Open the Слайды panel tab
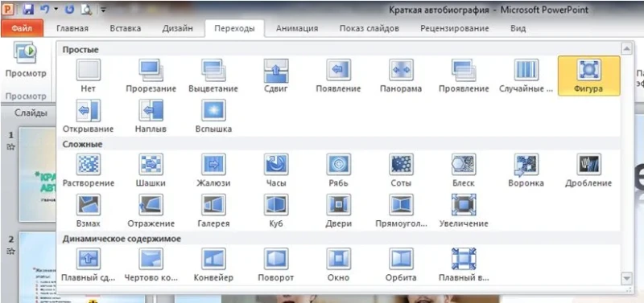Viewport: 644px width, 303px height. click(31, 113)
